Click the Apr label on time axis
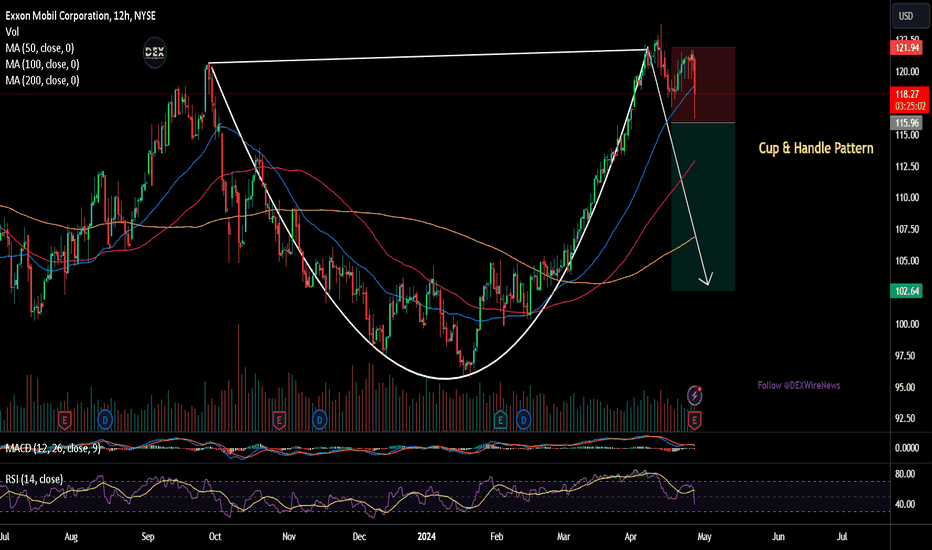 (631, 536)
